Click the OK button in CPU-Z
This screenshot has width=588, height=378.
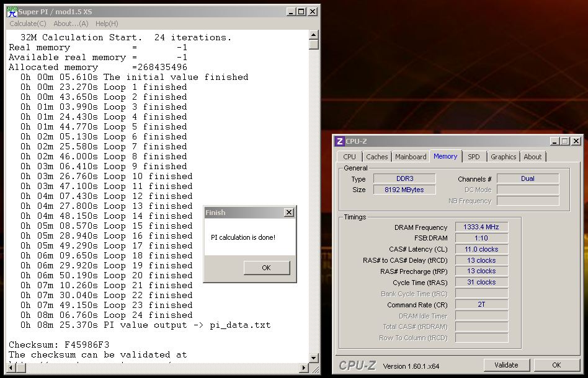[556, 365]
